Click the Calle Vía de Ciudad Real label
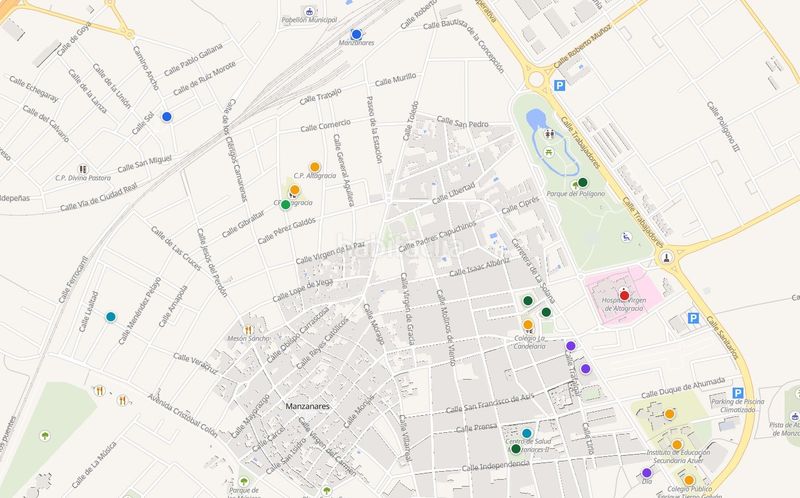Viewport: 800px width, 498px height. pos(98,197)
